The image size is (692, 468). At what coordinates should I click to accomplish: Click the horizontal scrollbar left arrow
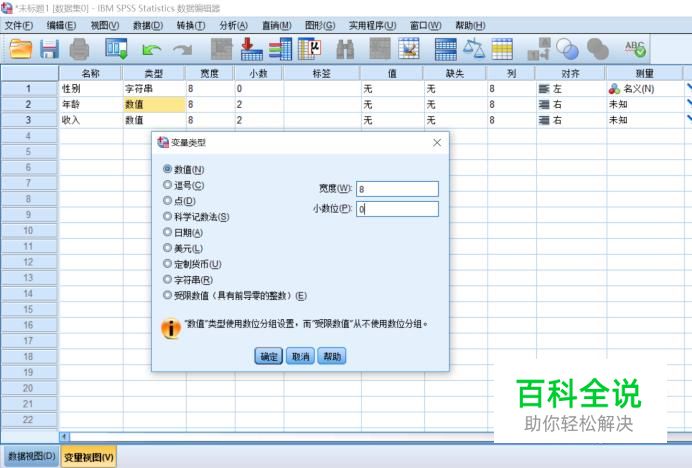[x=64, y=437]
